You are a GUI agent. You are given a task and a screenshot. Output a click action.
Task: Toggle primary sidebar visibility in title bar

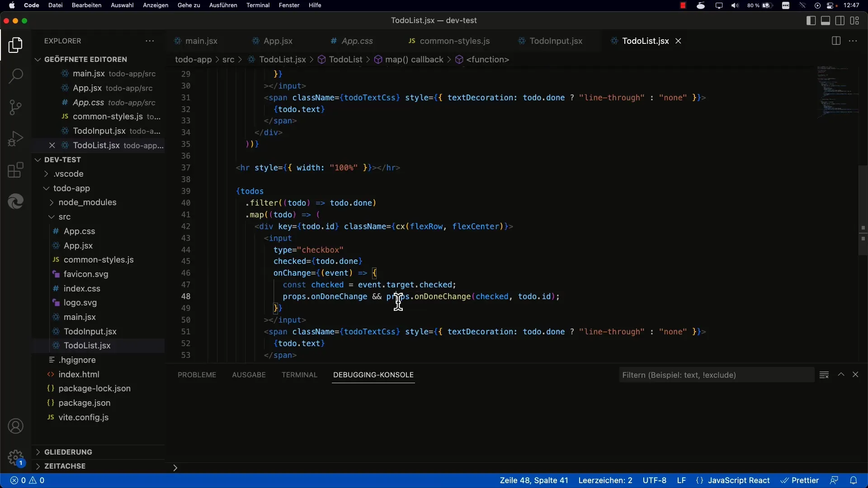coord(811,20)
